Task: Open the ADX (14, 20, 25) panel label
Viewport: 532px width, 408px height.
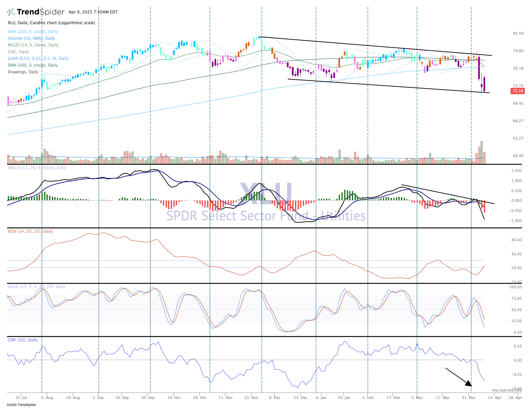Action: (x=30, y=231)
